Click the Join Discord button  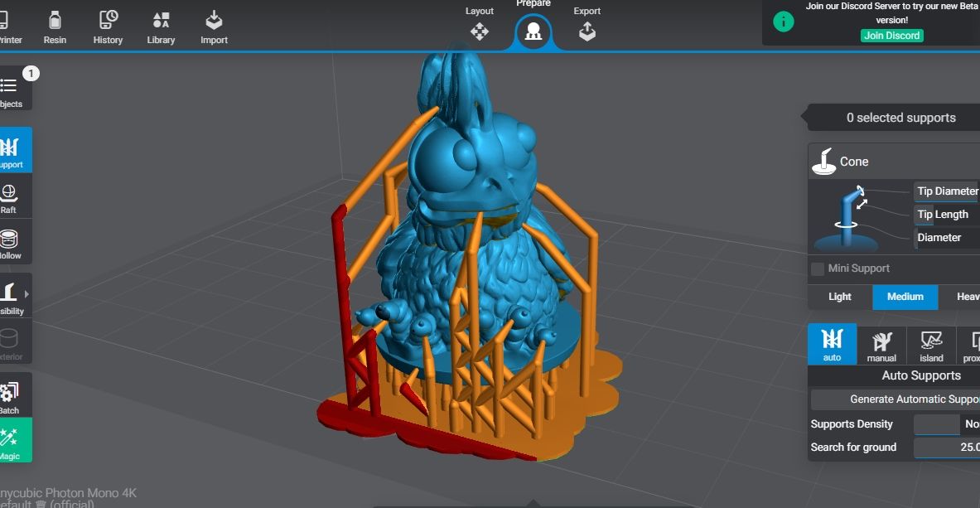[892, 35]
